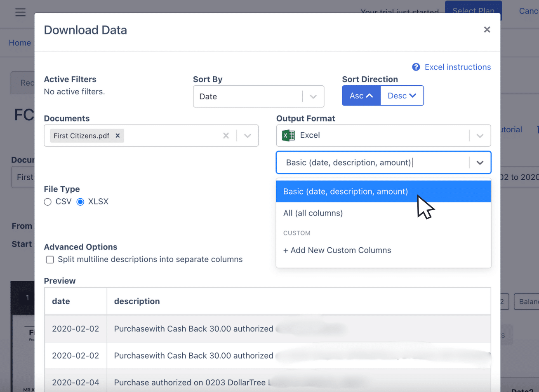Close the Download Data dialog
This screenshot has height=392, width=539.
coord(487,30)
